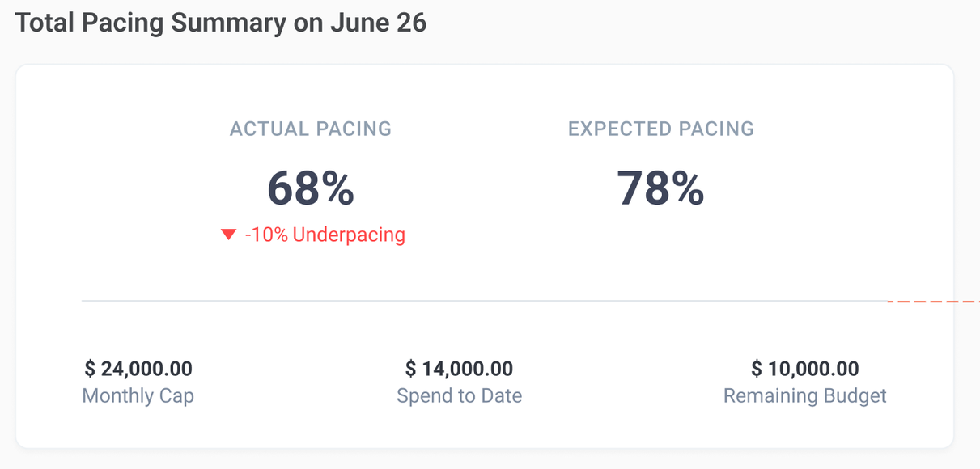Select the $ 10,000.00 amount
The image size is (980, 469).
[805, 370]
